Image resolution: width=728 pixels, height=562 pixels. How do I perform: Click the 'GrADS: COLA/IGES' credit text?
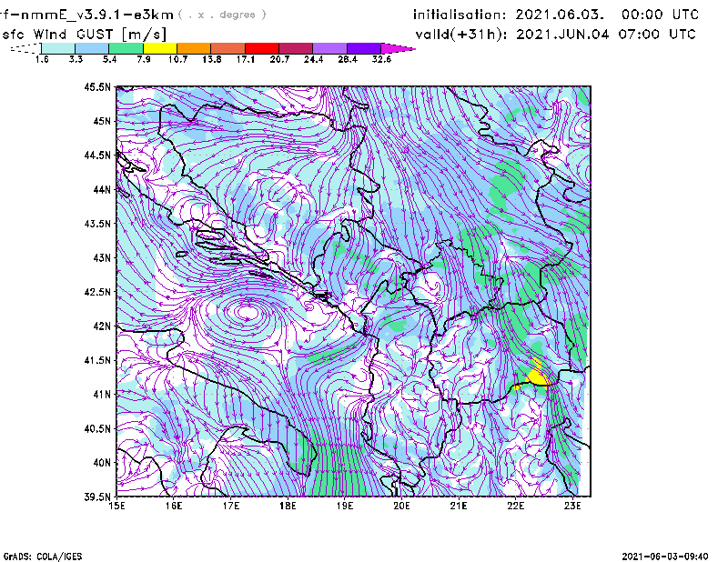[42, 557]
